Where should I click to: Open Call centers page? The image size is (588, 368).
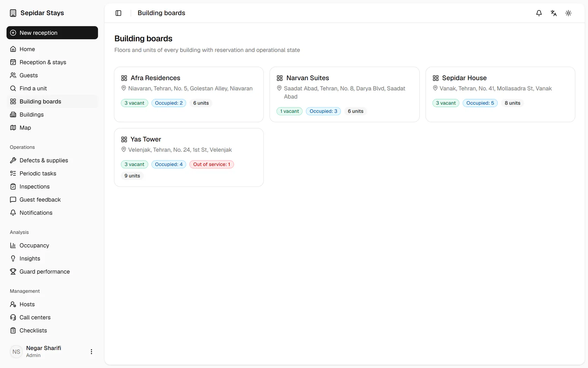pyautogui.click(x=52, y=317)
